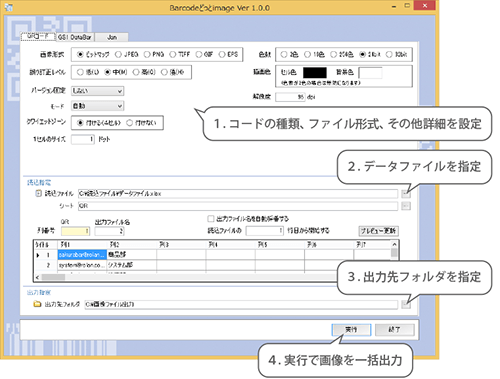
Task: Set error correction to 中(M)
Action: (x=116, y=72)
